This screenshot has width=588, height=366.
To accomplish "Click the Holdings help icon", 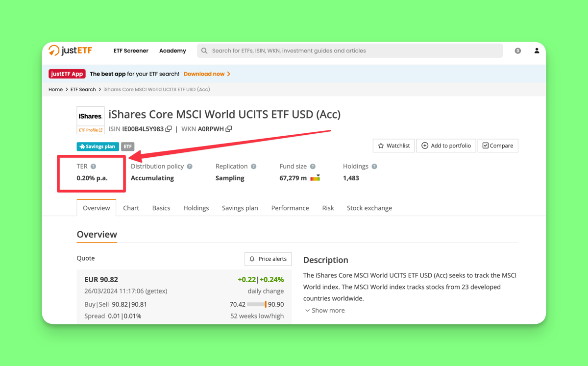I will click(374, 167).
